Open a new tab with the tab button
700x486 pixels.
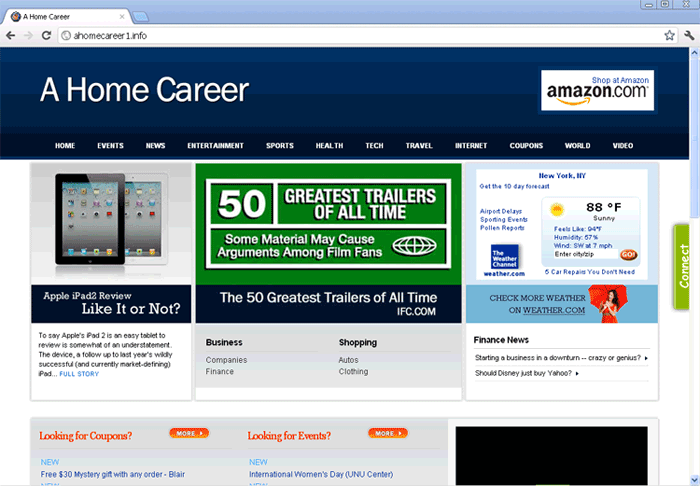[x=141, y=16]
